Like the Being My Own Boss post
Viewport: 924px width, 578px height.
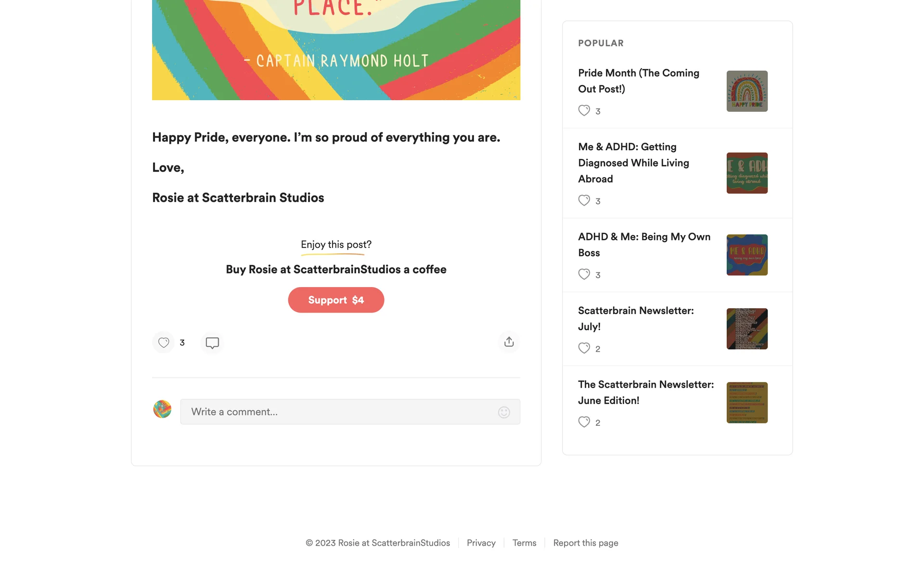pyautogui.click(x=584, y=275)
